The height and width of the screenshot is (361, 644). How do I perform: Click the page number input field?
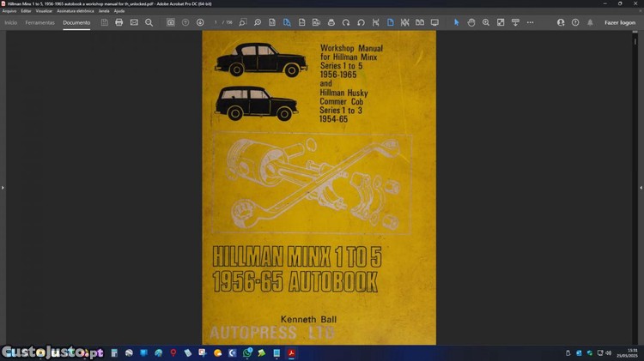(216, 22)
